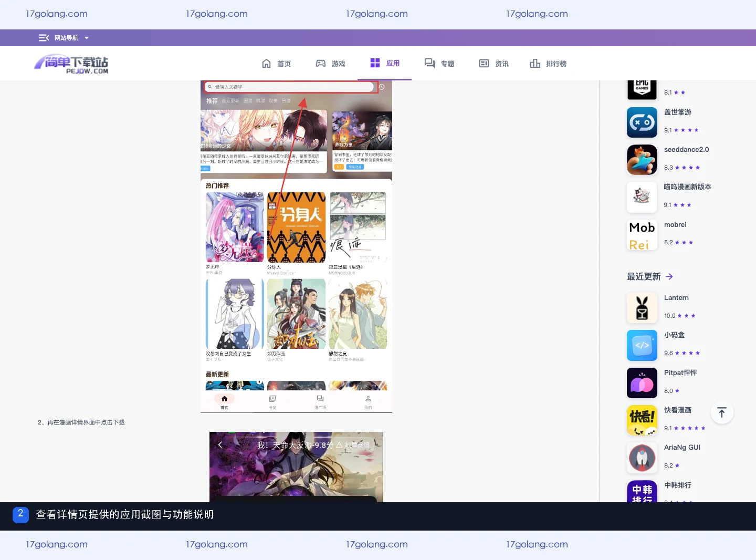Expand 最近更新 list with the arrow
The width and height of the screenshot is (756, 560).
(x=669, y=277)
